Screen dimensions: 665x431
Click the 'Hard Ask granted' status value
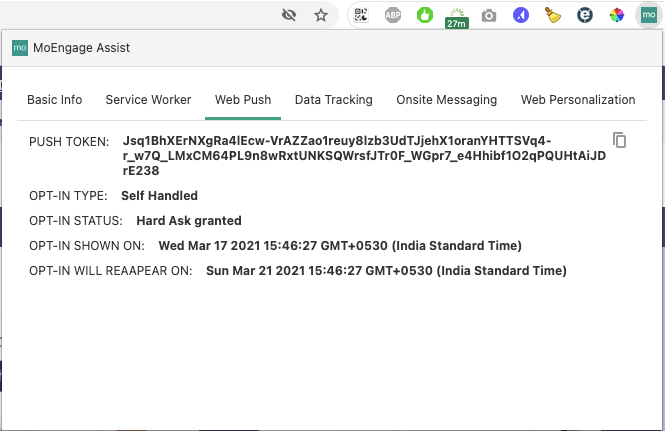click(x=189, y=221)
